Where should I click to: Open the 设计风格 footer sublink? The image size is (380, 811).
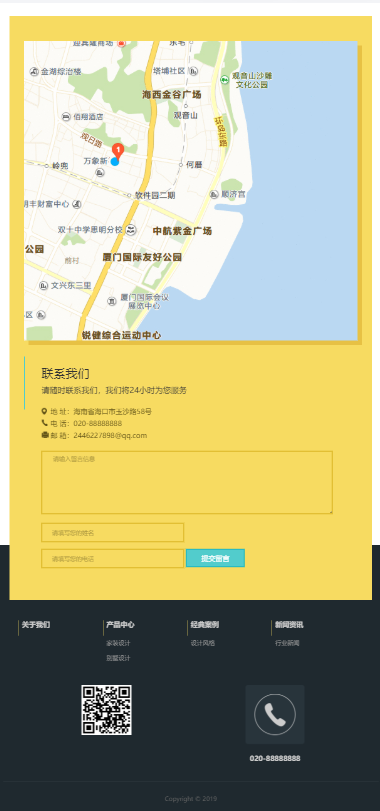[x=203, y=643]
